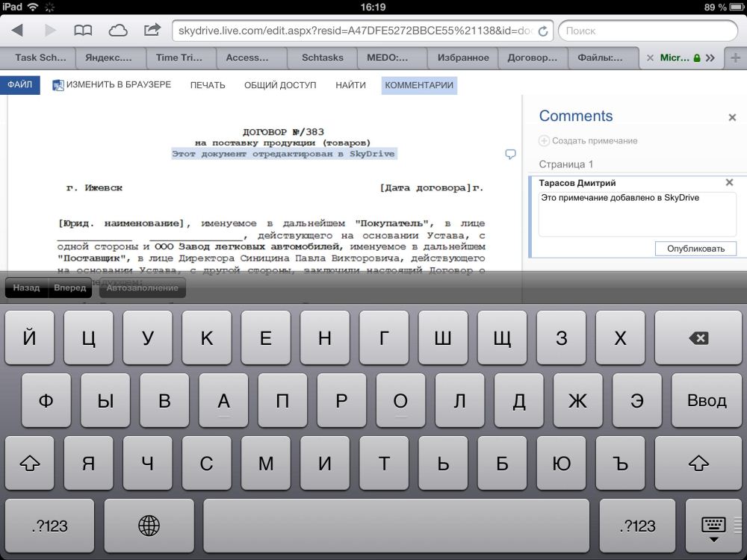The height and width of the screenshot is (560, 747).
Task: Toggle the КОММЕНТАРИИ pane
Action: 419,85
